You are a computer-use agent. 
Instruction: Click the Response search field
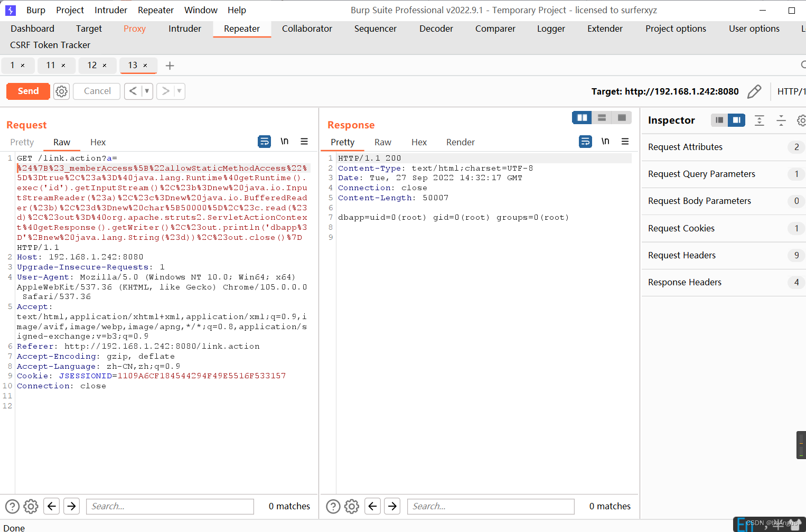click(491, 506)
